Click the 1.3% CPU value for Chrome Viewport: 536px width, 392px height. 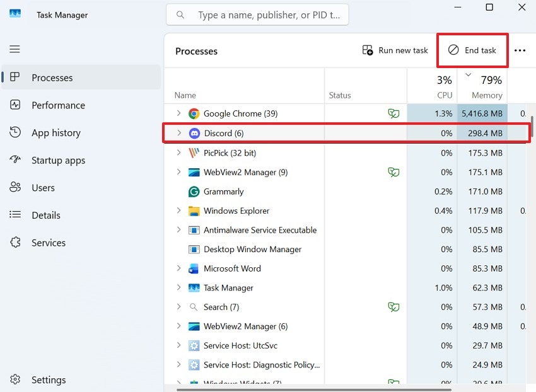click(x=443, y=113)
